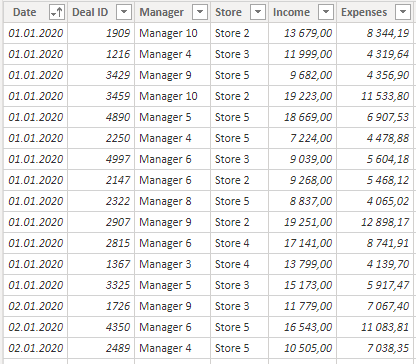Click the expenses cell 12 898,17
This screenshot has width=416, height=364.
(x=375, y=222)
